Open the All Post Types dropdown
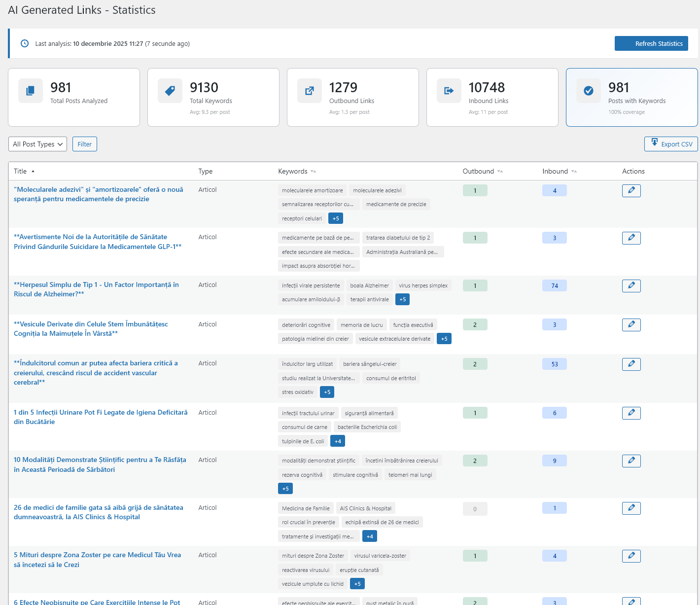Viewport: 700px width, 605px height. point(37,144)
